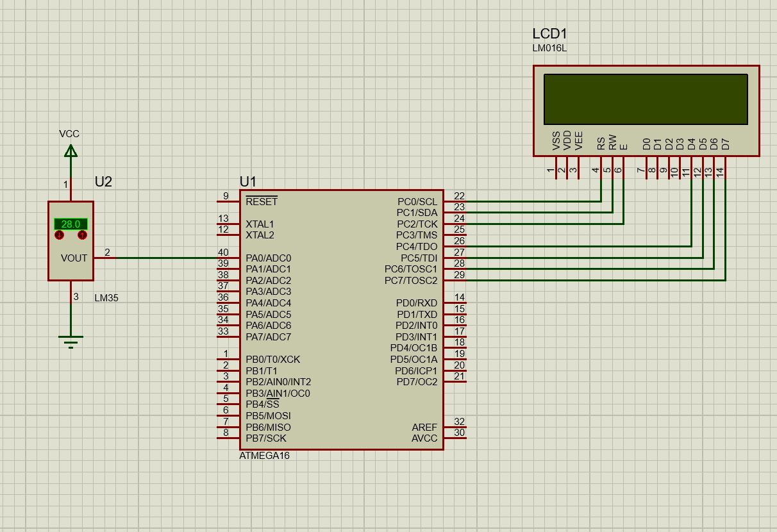Image resolution: width=777 pixels, height=532 pixels.
Task: Select the PD0/RXD pin label
Action: coord(417,303)
